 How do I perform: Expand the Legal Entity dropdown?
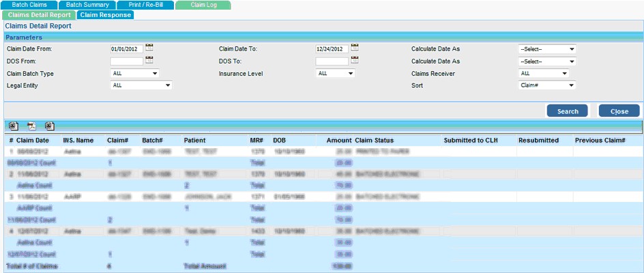[141, 86]
